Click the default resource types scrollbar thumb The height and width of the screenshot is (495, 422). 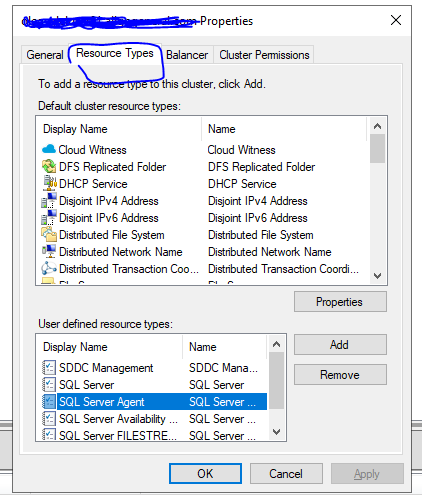[377, 148]
